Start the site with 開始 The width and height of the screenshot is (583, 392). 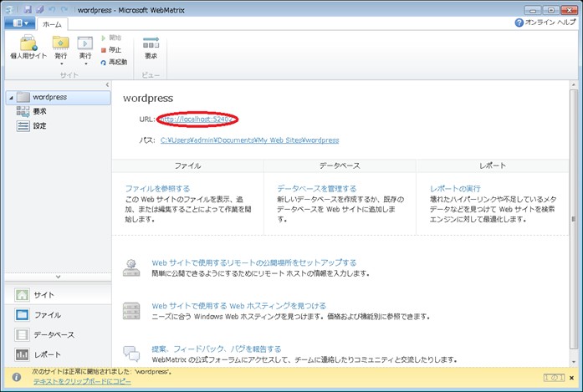click(111, 38)
